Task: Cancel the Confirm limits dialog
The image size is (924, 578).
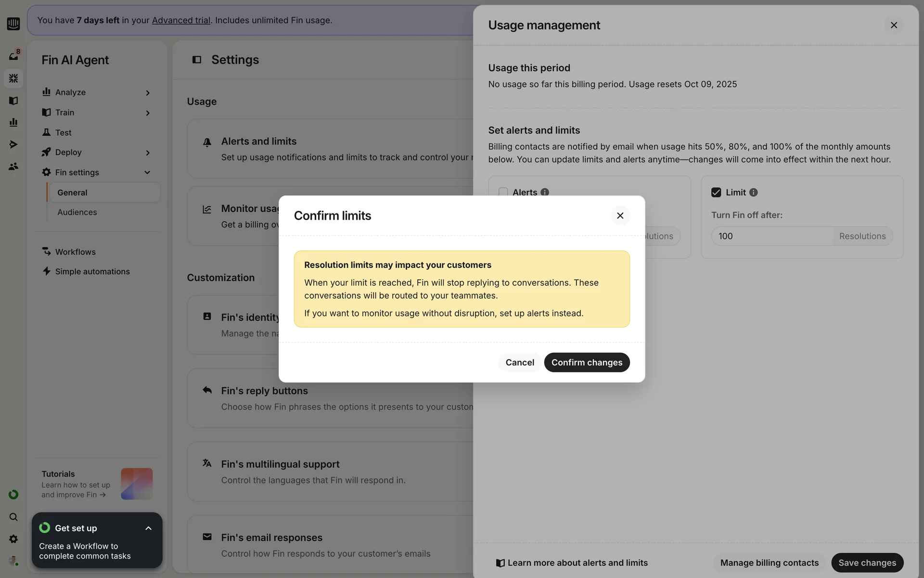Action: point(519,363)
